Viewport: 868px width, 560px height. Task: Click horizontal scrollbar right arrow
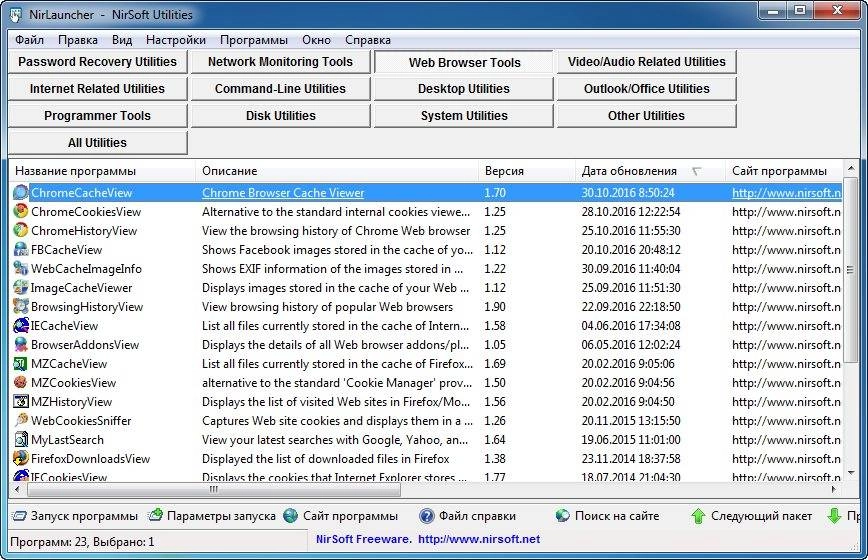[x=834, y=489]
